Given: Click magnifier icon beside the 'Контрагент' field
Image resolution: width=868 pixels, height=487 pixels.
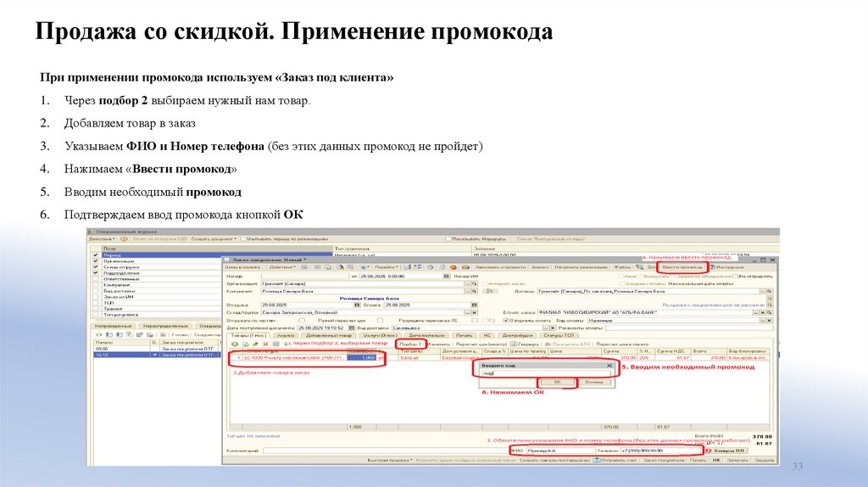Looking at the screenshot, I should [475, 291].
